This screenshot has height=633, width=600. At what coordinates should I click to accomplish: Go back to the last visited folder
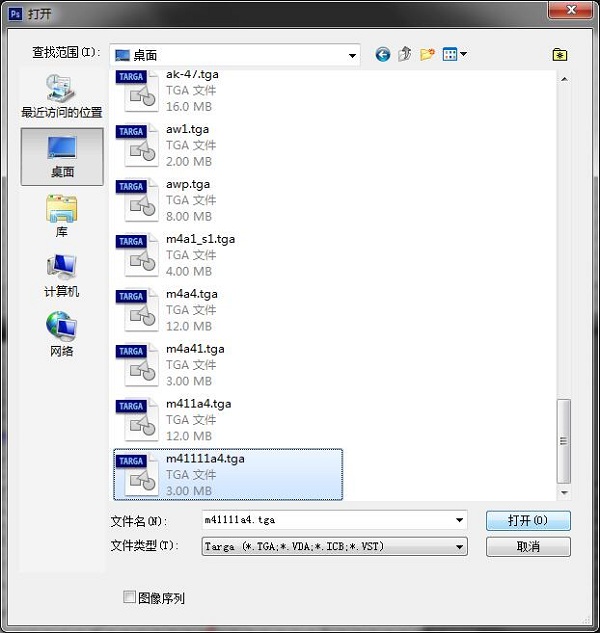(382, 54)
